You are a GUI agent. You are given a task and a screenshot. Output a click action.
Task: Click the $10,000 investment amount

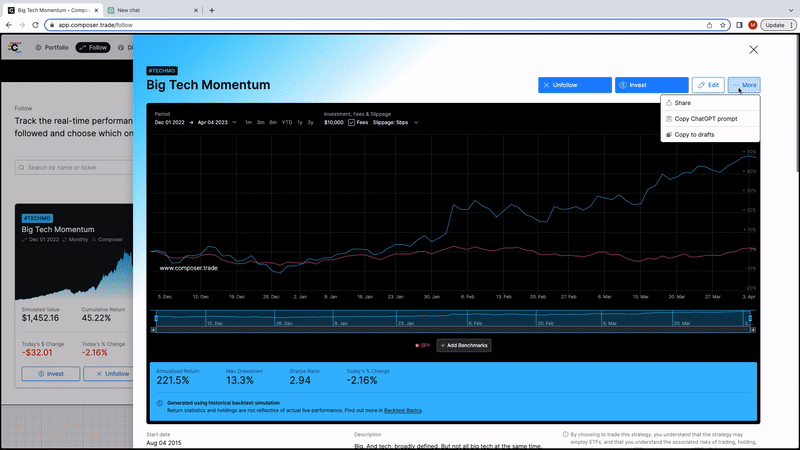[334, 122]
